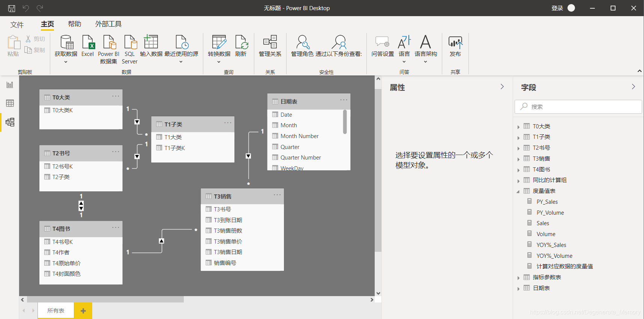
Task: Open 问答设置 Q&A setup
Action: tap(383, 46)
